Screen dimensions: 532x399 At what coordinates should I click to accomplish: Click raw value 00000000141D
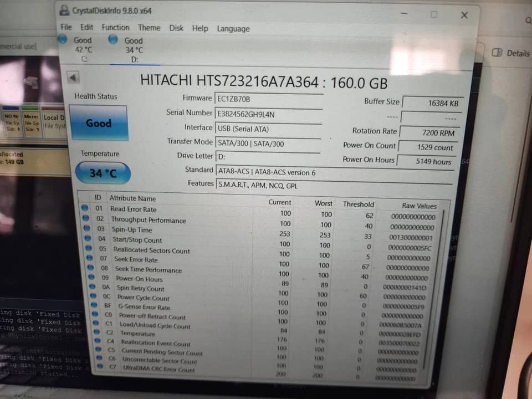coord(405,288)
